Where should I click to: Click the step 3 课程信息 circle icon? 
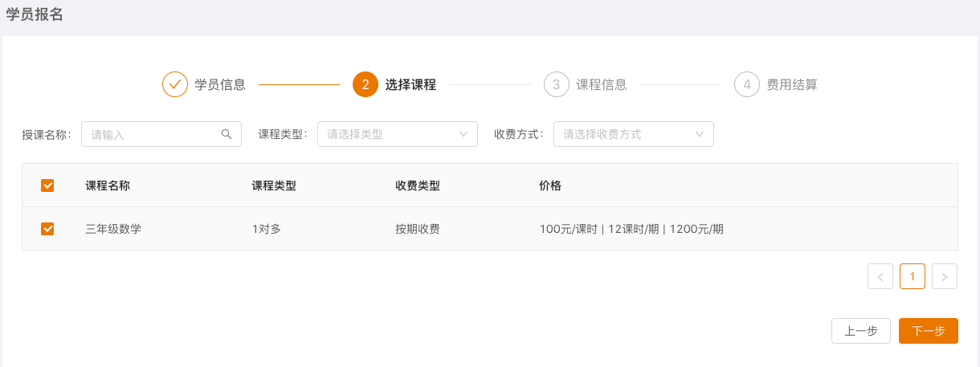click(x=556, y=84)
